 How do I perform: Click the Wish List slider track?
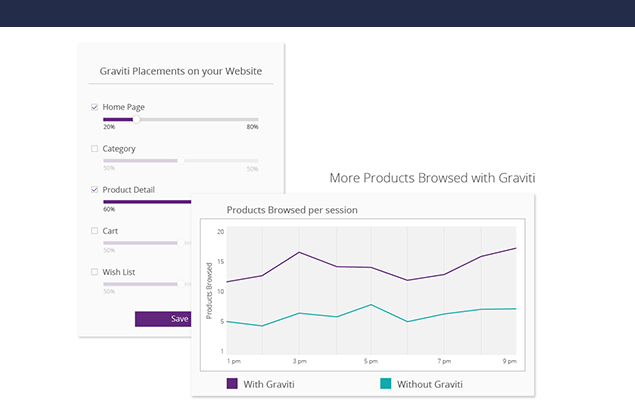pyautogui.click(x=147, y=284)
